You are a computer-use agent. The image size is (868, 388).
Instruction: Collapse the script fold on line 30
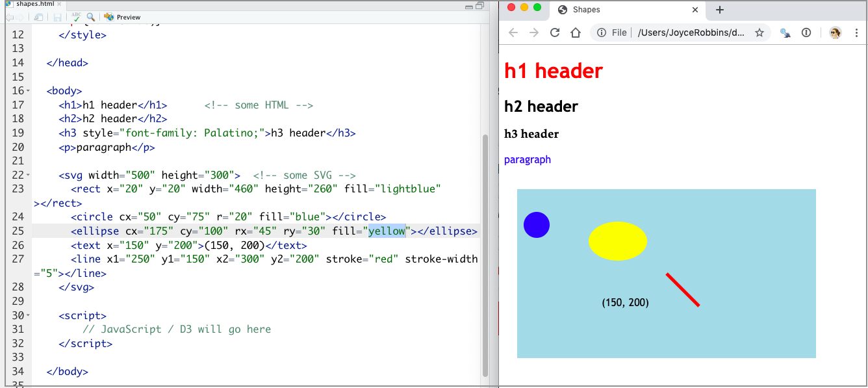29,315
